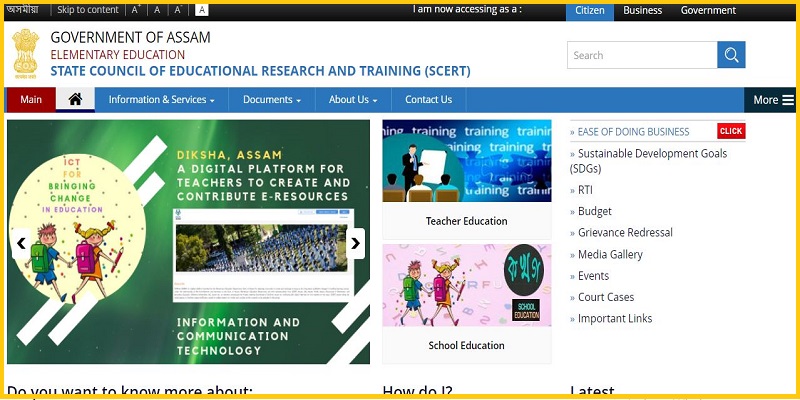This screenshot has height=400, width=800.
Task: Open the Court Cases link
Action: click(x=606, y=297)
